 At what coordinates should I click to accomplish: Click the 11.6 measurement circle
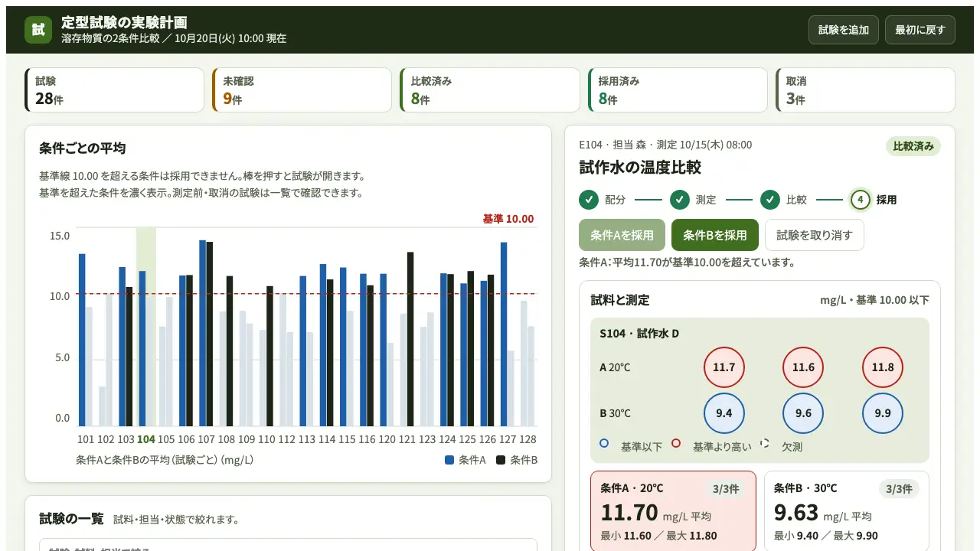tap(803, 367)
